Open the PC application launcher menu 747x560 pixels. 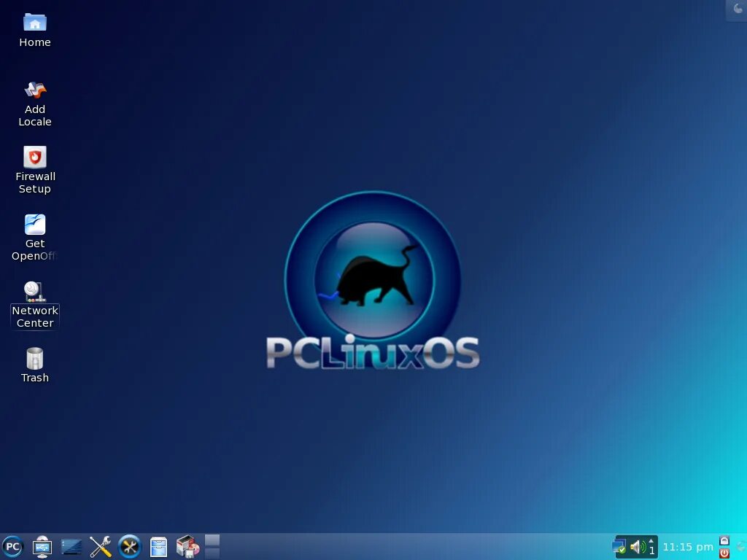point(13,546)
